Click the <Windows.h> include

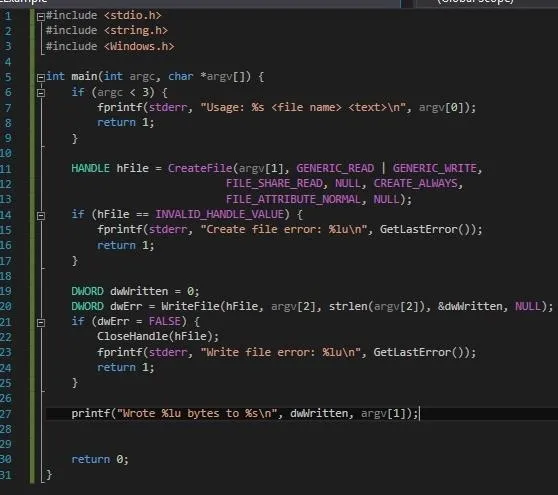pos(139,46)
